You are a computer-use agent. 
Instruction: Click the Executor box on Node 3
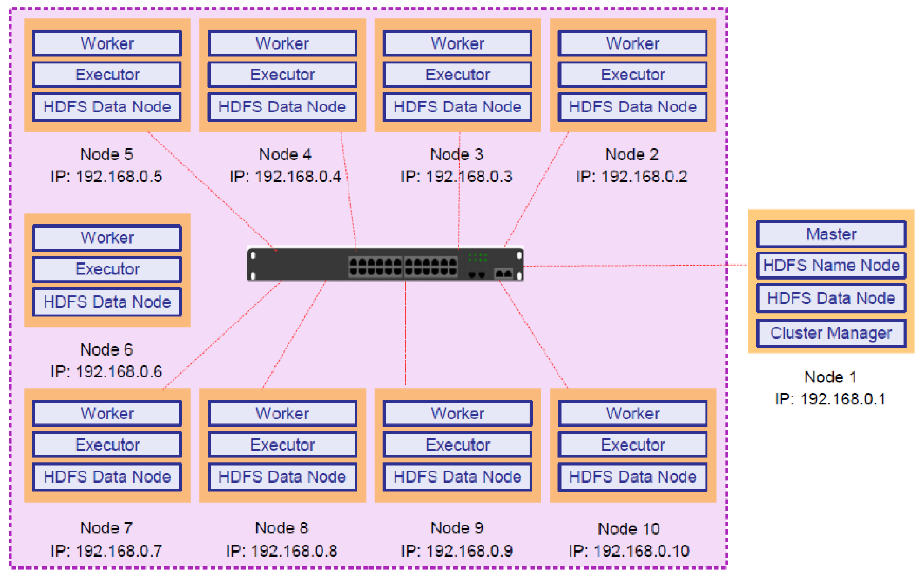[x=457, y=74]
